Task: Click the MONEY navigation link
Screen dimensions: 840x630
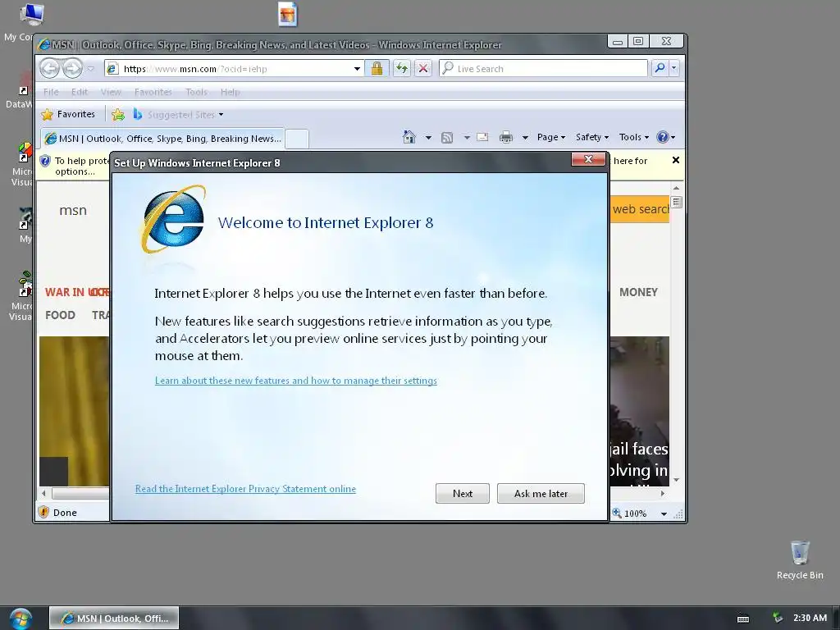Action: pyautogui.click(x=638, y=293)
